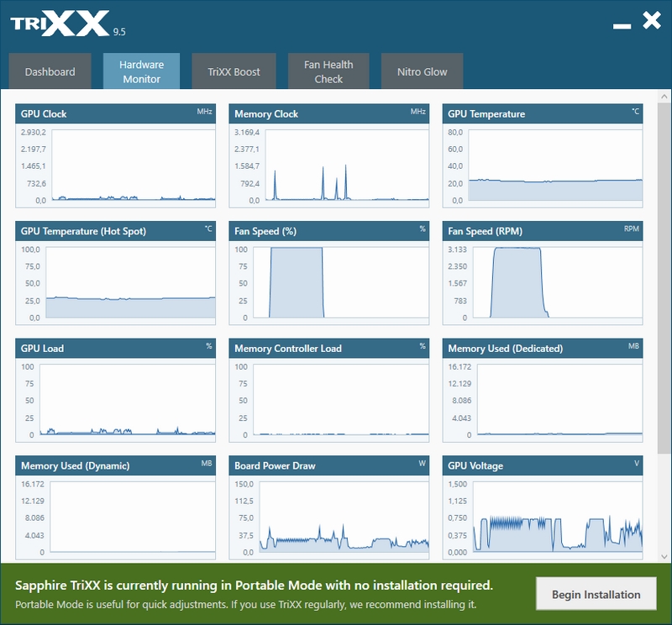
Task: Click the GPU Clock graph
Action: click(134, 165)
